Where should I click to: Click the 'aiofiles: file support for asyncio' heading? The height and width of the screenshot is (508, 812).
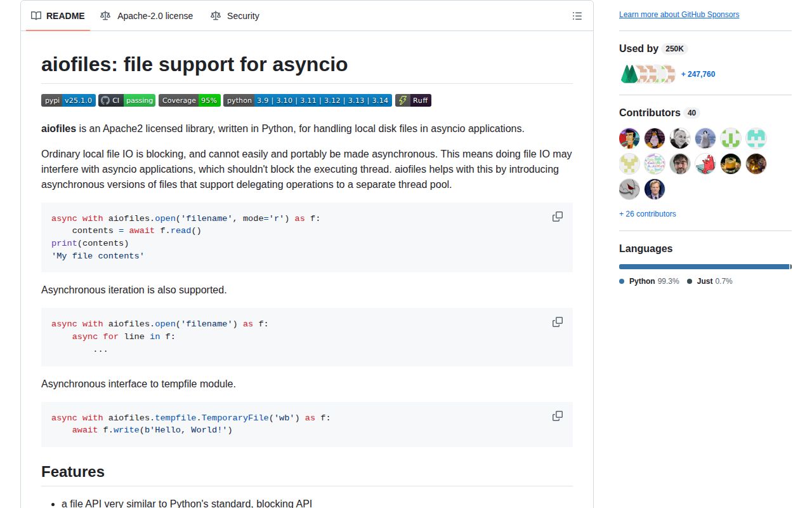point(194,64)
